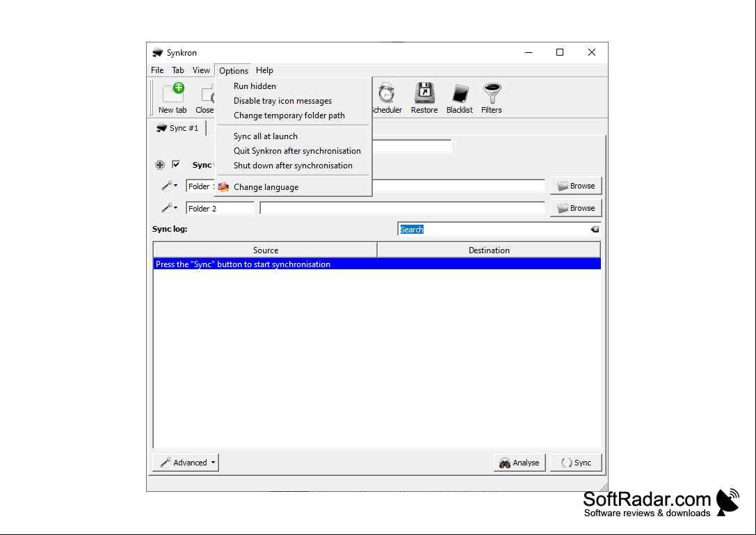The image size is (756, 535).
Task: Open the Scheduler clock icon
Action: [387, 98]
